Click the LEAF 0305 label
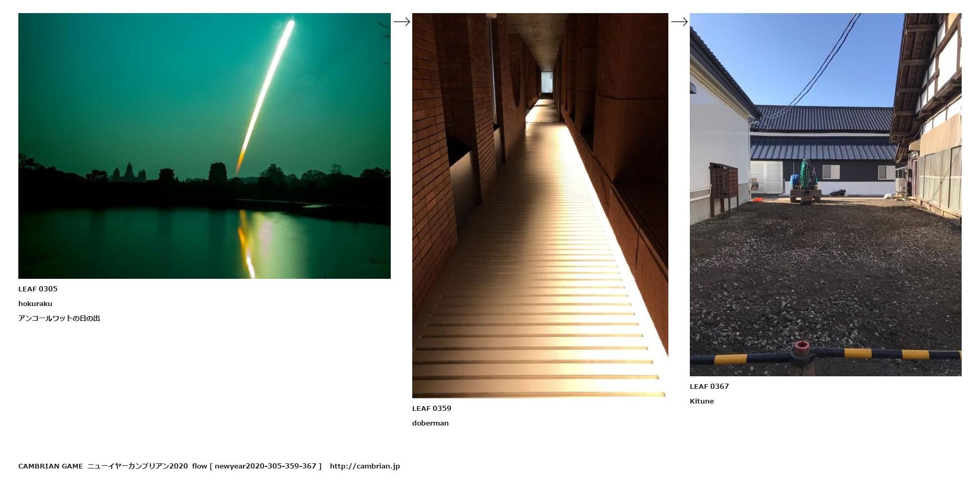The width and height of the screenshot is (980, 479). pos(38,289)
